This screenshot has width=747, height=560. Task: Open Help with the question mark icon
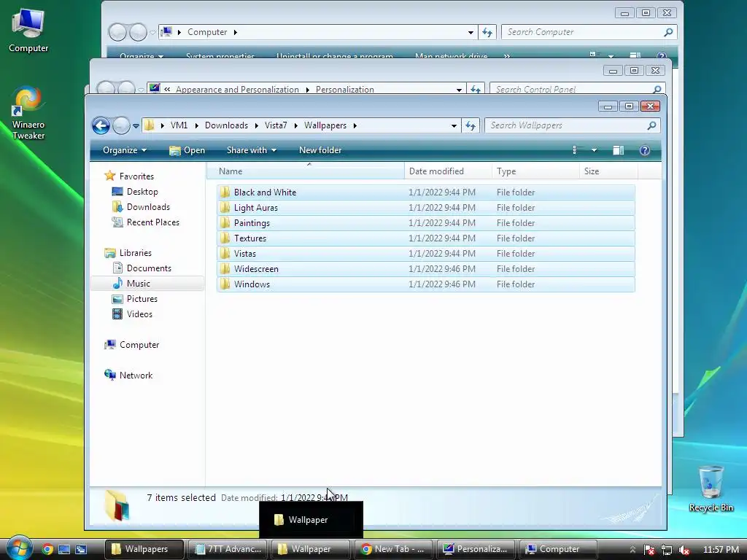coord(645,150)
